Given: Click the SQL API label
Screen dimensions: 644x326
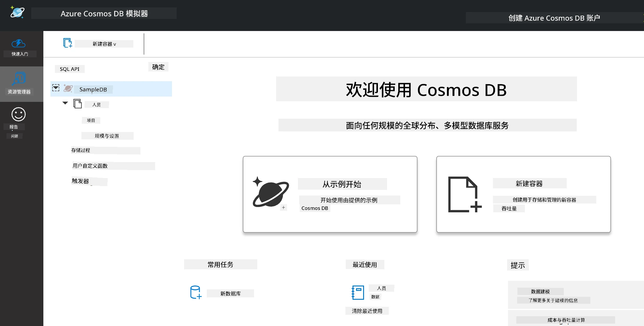Looking at the screenshot, I should pyautogui.click(x=70, y=69).
